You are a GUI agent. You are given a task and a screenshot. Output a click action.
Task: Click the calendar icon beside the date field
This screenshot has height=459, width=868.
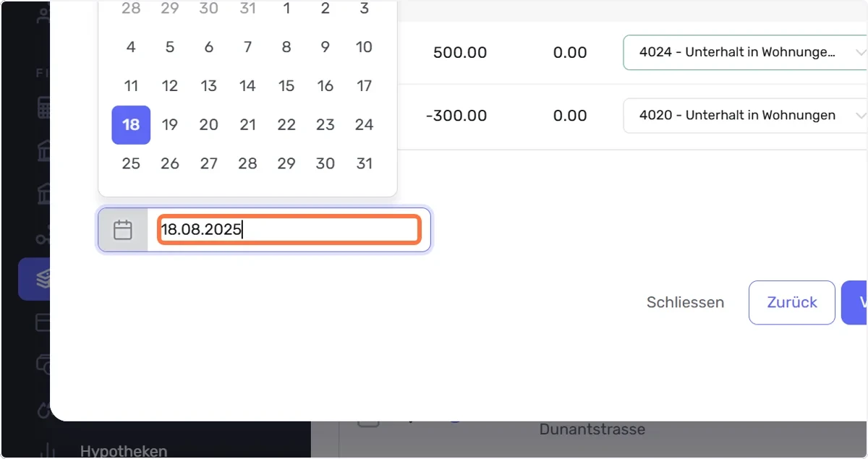click(x=123, y=231)
